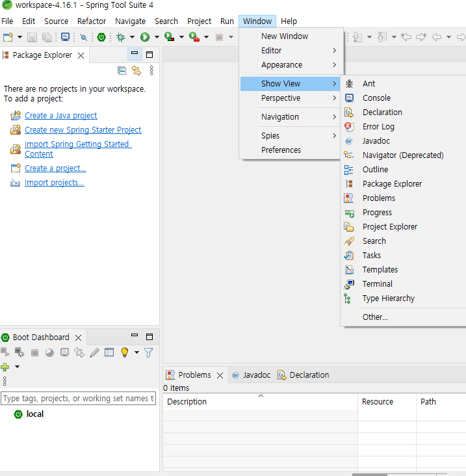Open dropdown arrow next to Debug icon

(x=133, y=37)
